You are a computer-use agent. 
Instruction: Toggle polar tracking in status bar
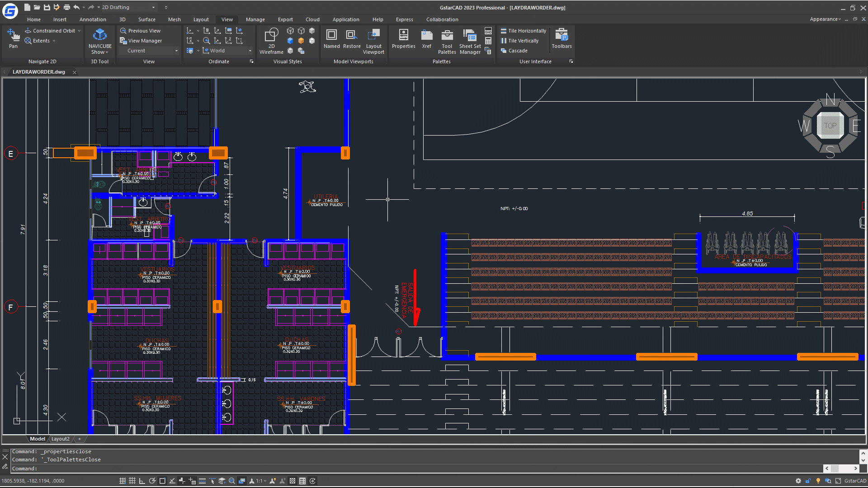click(x=152, y=481)
